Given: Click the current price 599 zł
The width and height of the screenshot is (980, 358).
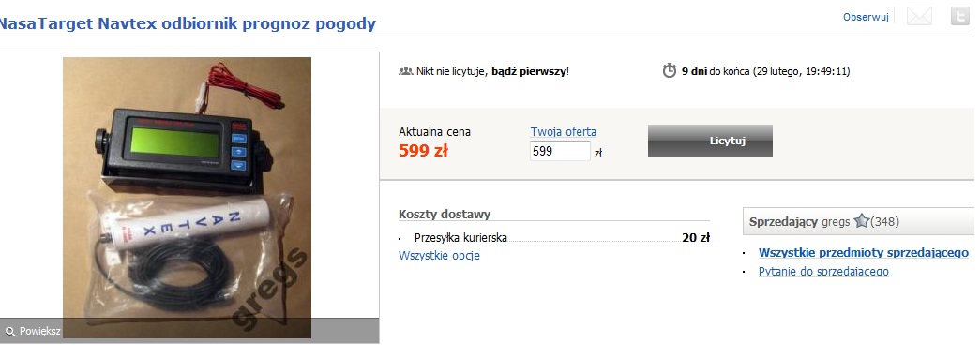Looking at the screenshot, I should pos(423,151).
